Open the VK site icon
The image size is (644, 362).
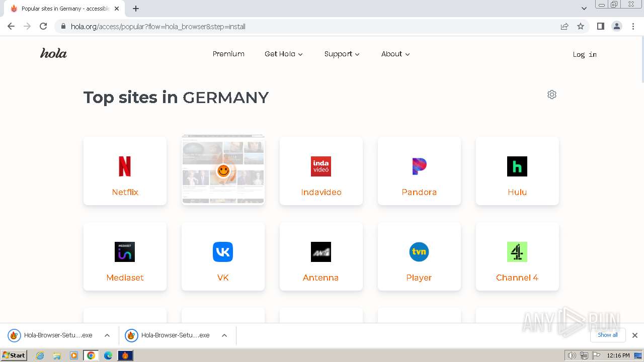223,252
